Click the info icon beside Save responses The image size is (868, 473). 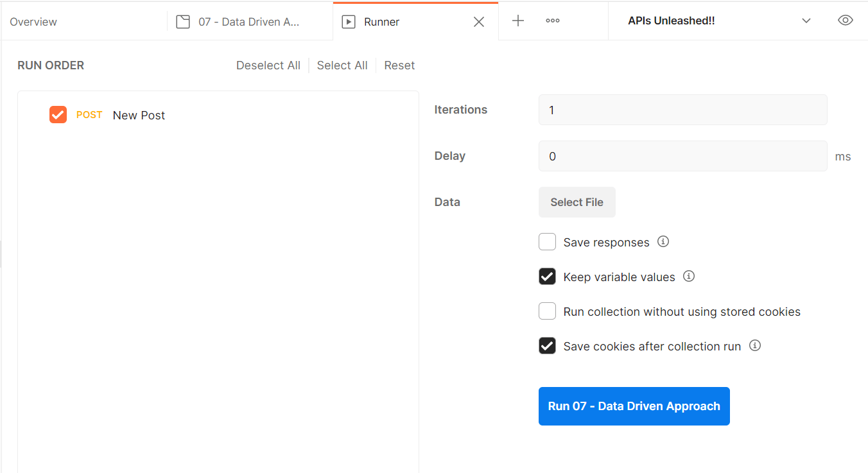coord(664,241)
